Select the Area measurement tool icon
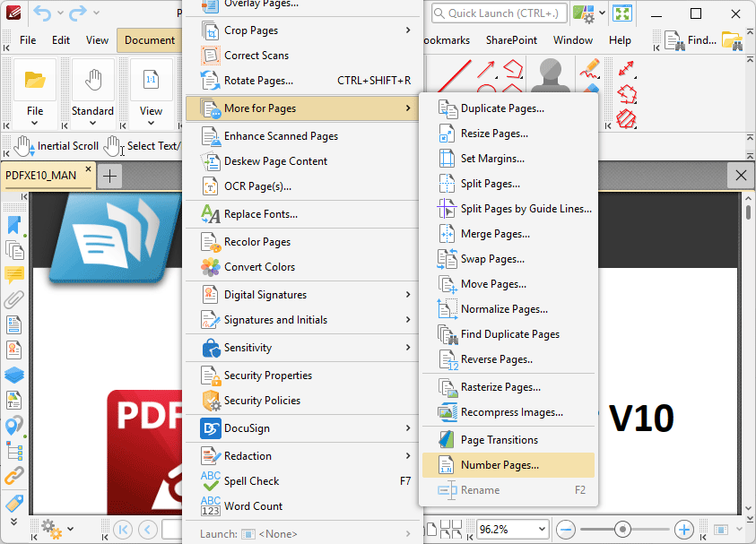756x544 pixels. click(626, 119)
